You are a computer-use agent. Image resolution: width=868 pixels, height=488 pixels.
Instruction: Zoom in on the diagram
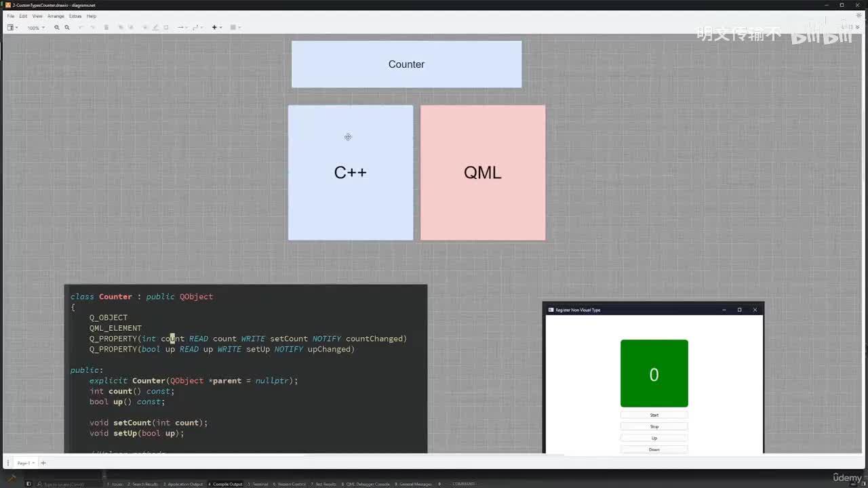pyautogui.click(x=57, y=28)
